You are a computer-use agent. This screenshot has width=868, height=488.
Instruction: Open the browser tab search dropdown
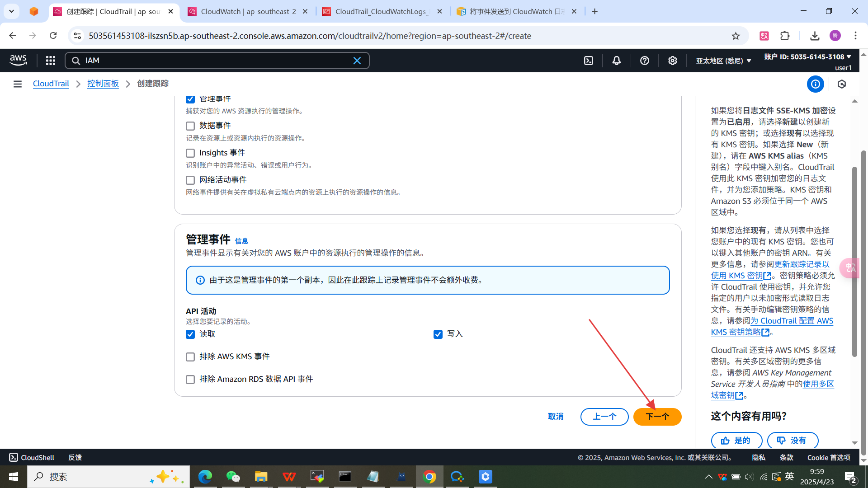tap(11, 11)
